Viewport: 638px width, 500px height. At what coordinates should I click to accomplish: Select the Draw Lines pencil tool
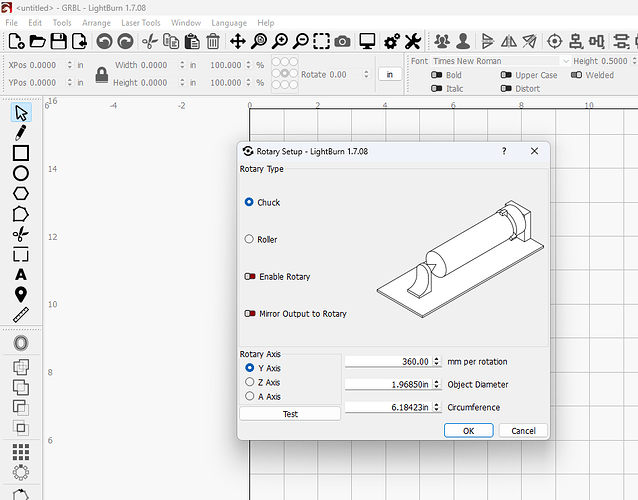[21, 133]
